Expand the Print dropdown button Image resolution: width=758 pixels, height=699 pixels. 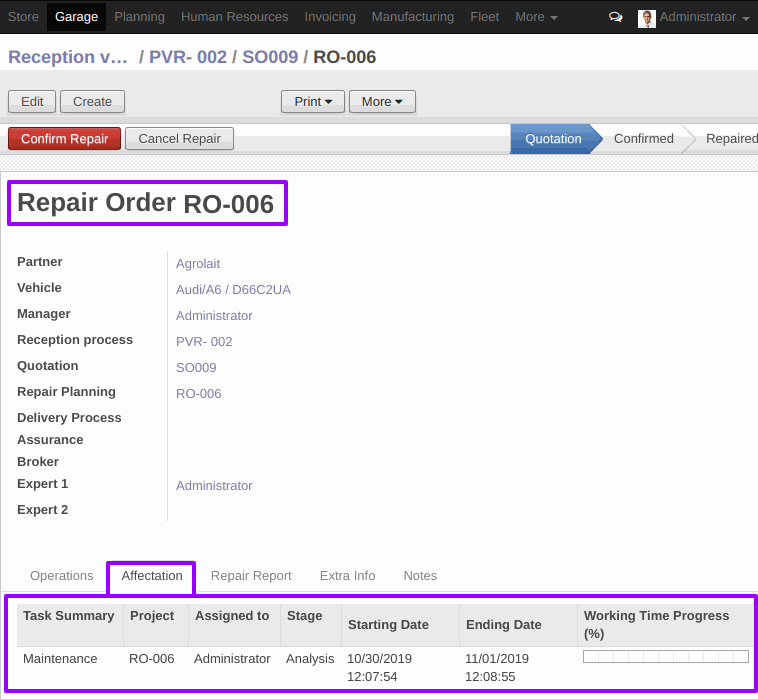coord(313,102)
